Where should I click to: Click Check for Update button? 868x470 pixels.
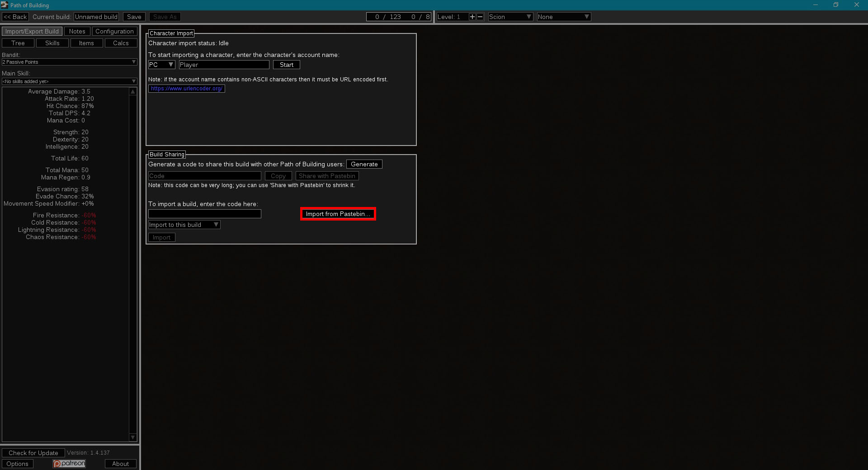pyautogui.click(x=33, y=453)
